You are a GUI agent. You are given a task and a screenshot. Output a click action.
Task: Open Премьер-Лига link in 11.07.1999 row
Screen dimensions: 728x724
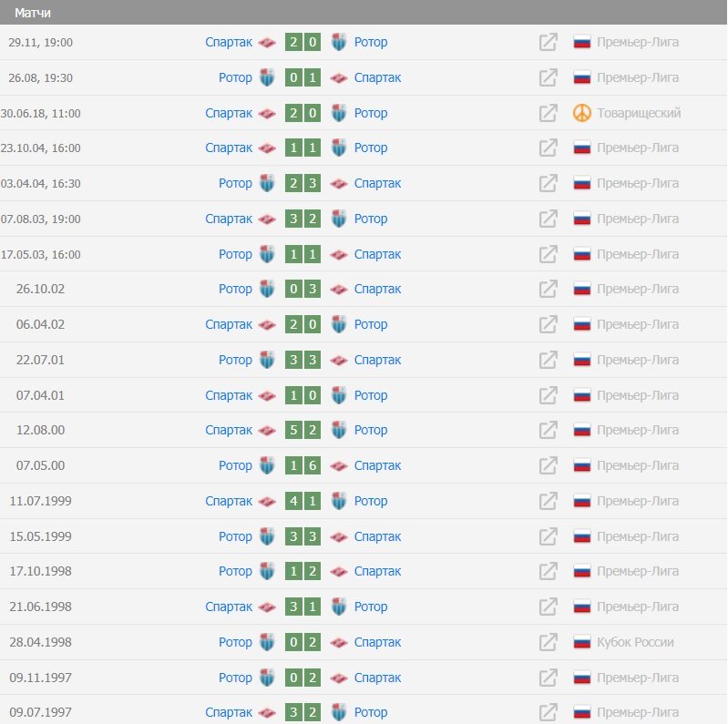point(638,501)
